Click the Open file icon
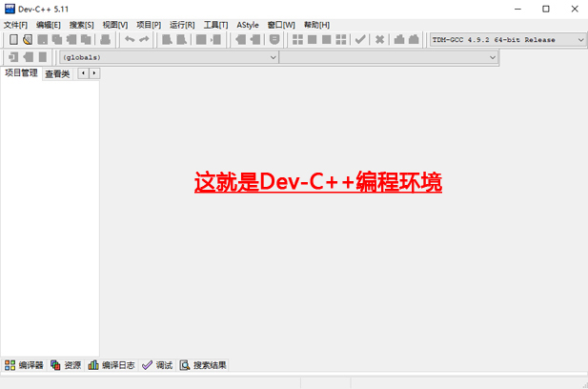The image size is (588, 389). tap(28, 39)
